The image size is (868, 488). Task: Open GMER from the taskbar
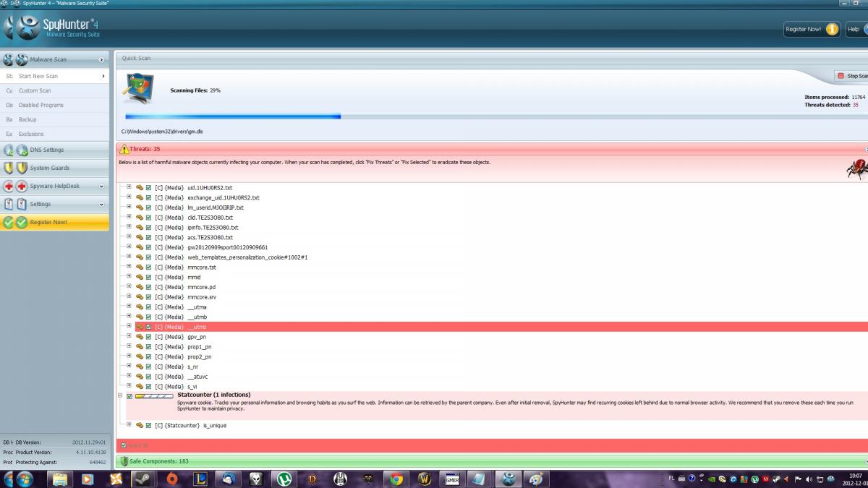click(452, 478)
